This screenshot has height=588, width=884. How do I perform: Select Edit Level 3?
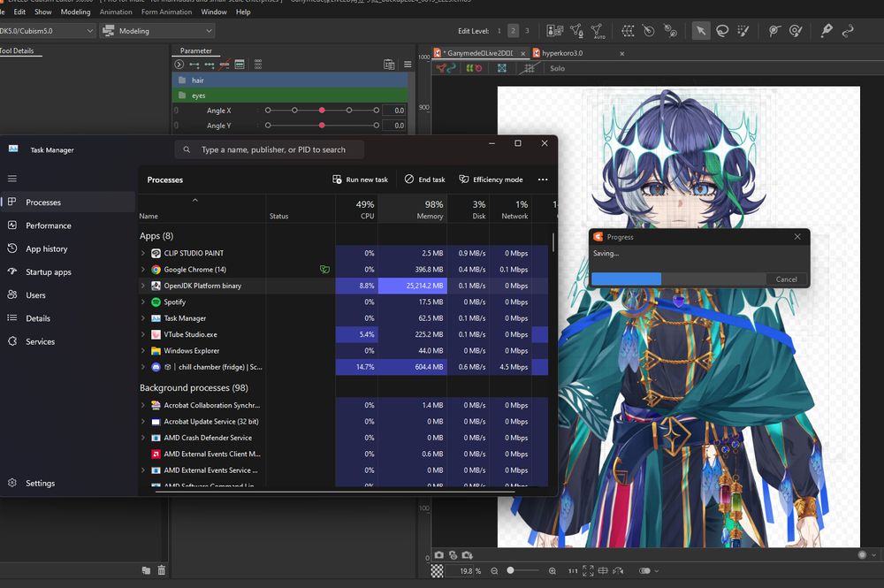(527, 31)
